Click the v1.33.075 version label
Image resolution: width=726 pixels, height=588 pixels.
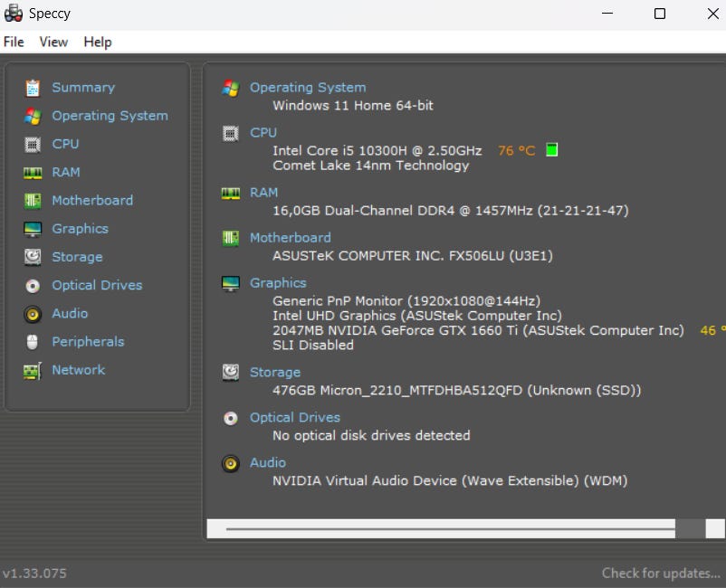tap(34, 574)
